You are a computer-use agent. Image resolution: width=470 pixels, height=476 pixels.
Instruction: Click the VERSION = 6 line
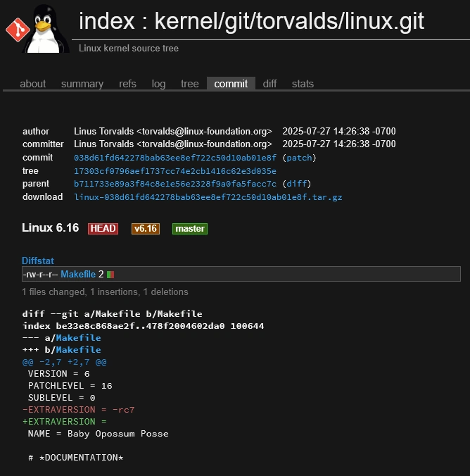pos(59,374)
